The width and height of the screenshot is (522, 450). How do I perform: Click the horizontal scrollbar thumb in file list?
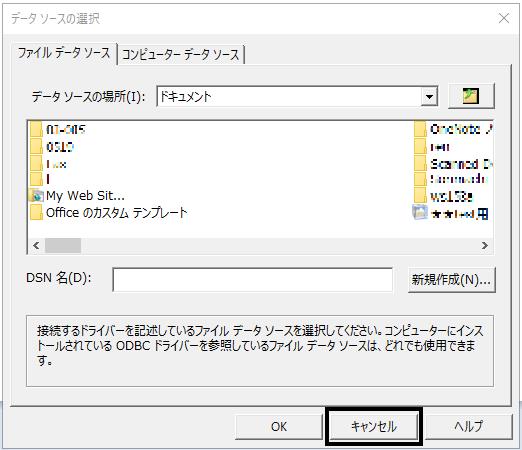[63, 246]
